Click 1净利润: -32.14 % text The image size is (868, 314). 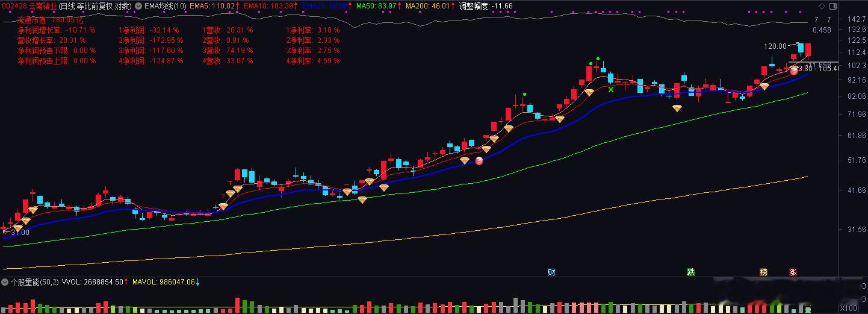(x=149, y=30)
